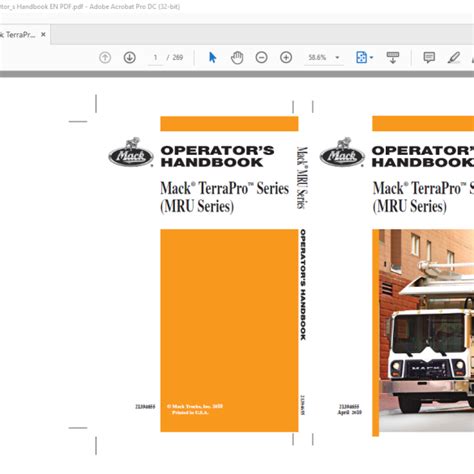Select the highlight pen tool

454,58
